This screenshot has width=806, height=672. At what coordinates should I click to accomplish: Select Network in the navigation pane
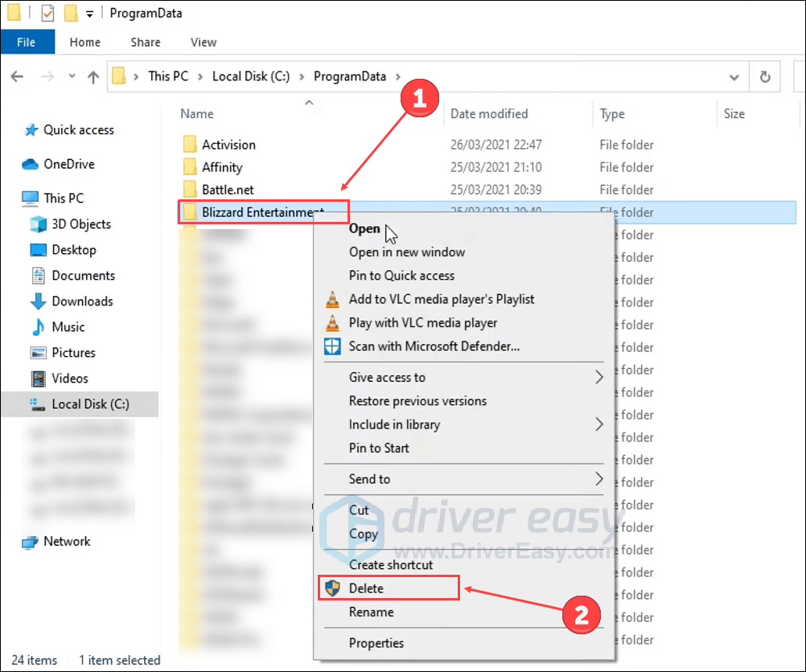coord(67,541)
